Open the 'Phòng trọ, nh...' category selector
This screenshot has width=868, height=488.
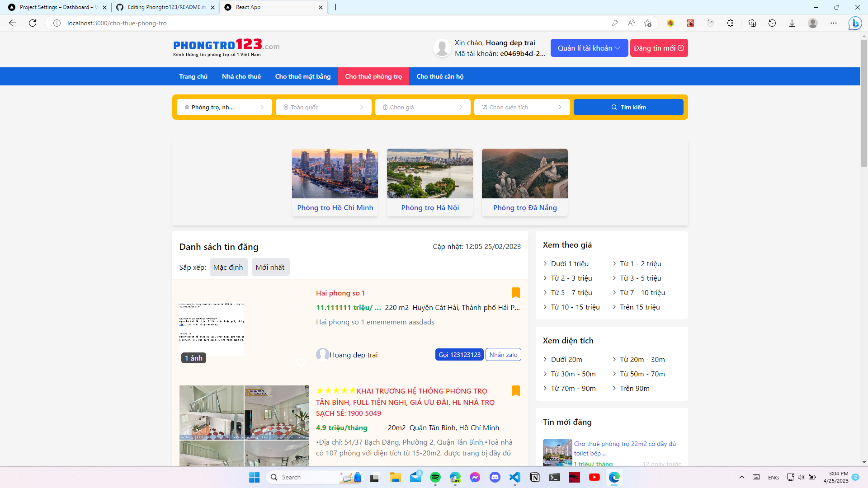224,107
